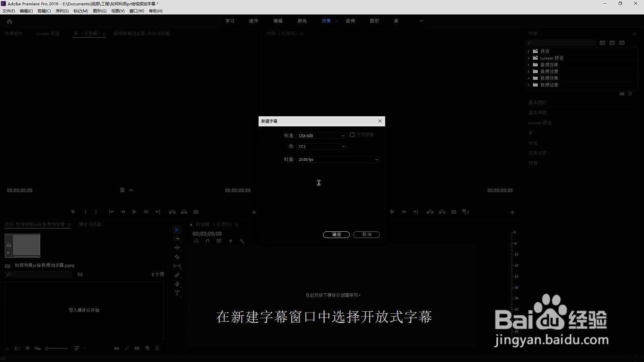The image size is (644, 362).
Task: Switch Project panel to freeform view
Action: [37, 348]
